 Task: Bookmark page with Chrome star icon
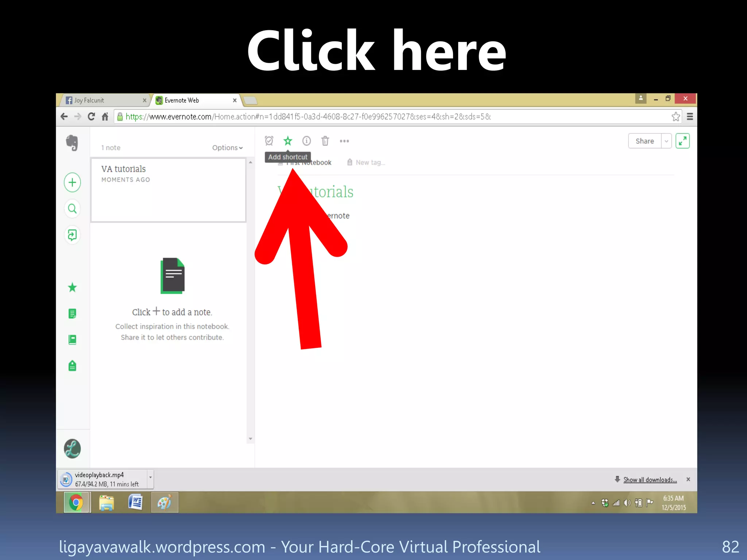(x=676, y=117)
